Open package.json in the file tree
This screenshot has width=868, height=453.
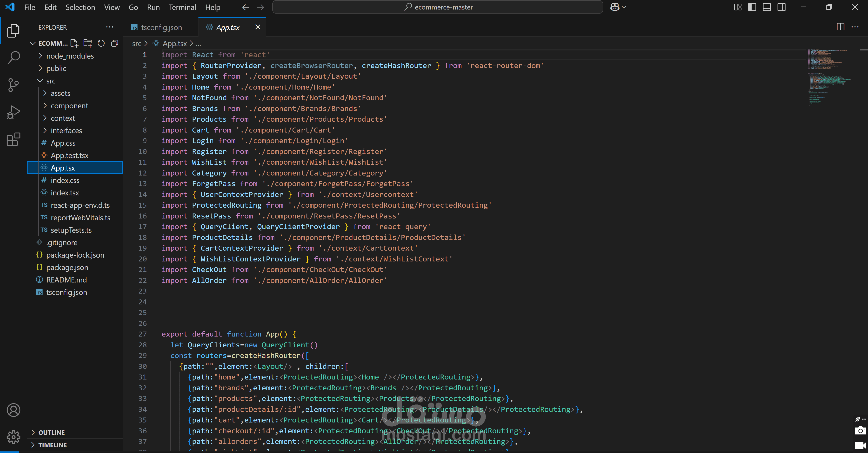(67, 267)
